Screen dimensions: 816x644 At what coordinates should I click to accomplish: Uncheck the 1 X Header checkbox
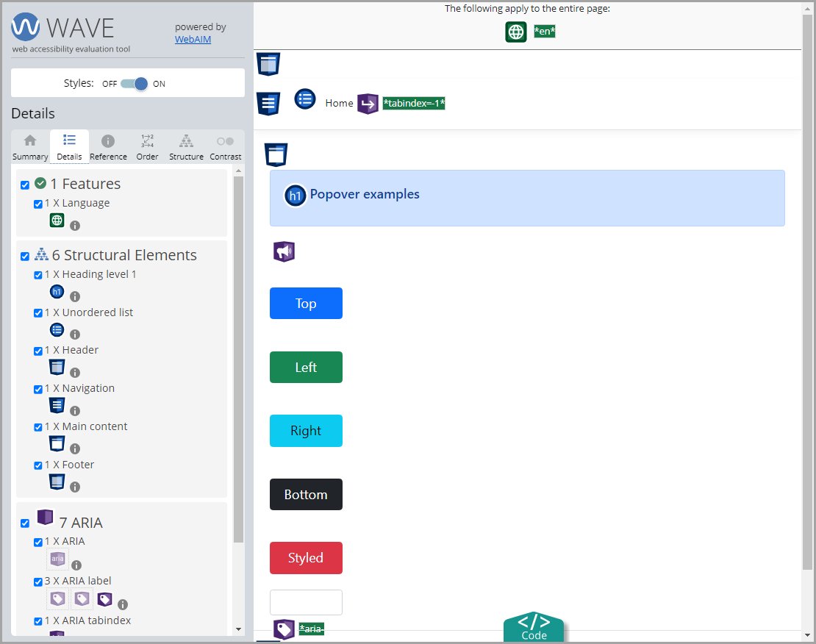tap(38, 351)
